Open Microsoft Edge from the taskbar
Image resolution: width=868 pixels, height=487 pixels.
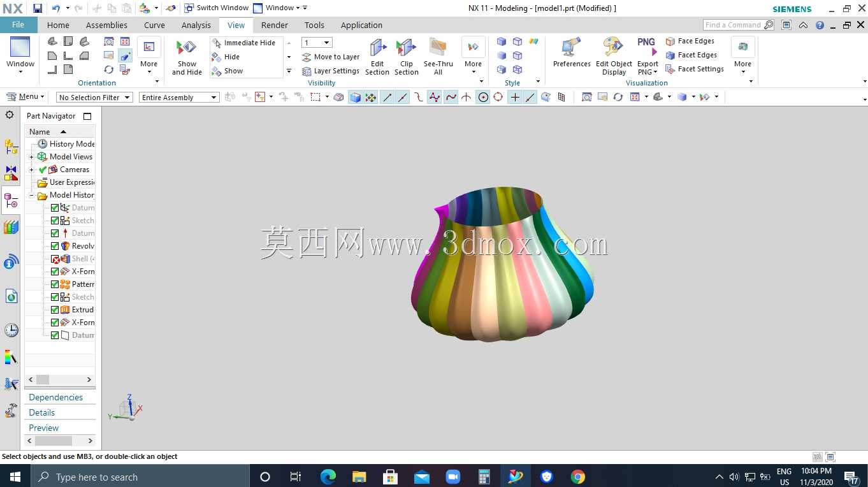point(328,477)
